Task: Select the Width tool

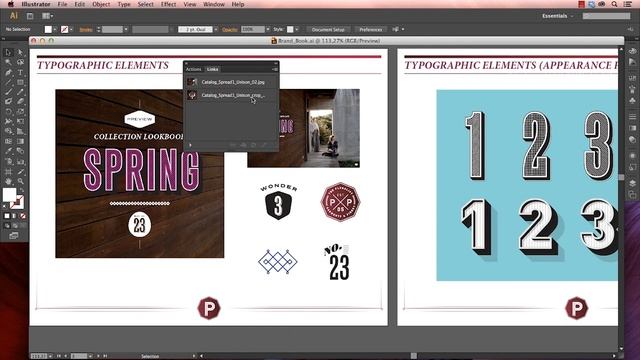Action: coord(8,121)
